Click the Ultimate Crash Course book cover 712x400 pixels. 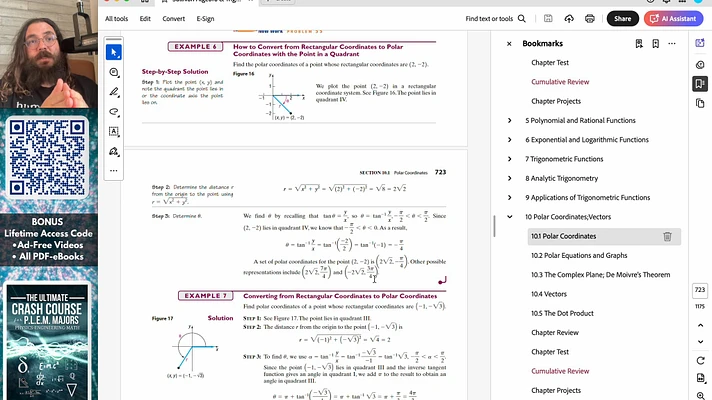(47, 343)
